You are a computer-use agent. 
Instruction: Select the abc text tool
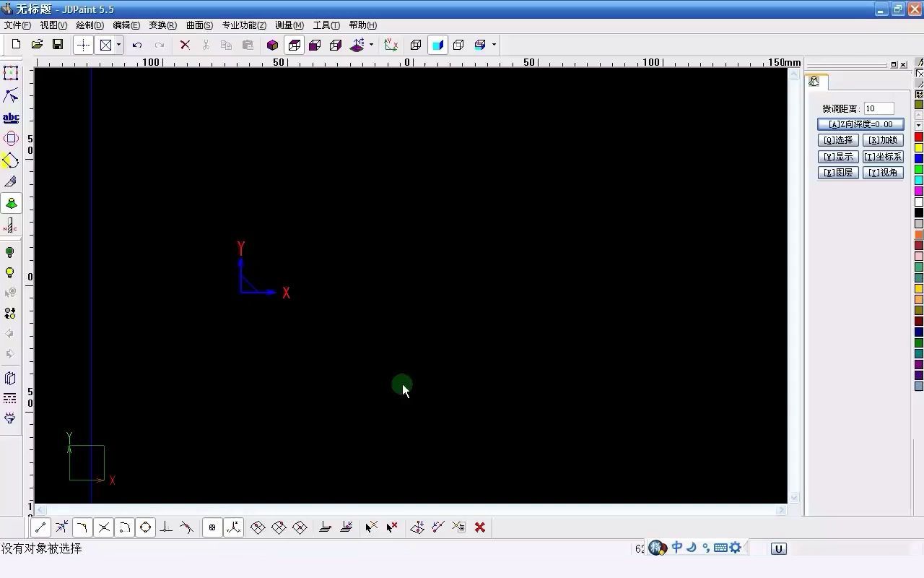coord(11,117)
